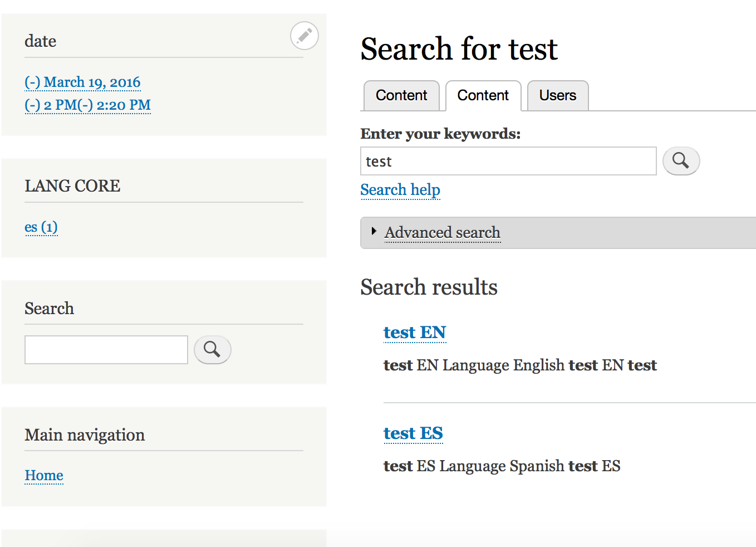Screen dimensions: 756x547
Task: Select the active second Content tab
Action: pyautogui.click(x=483, y=96)
